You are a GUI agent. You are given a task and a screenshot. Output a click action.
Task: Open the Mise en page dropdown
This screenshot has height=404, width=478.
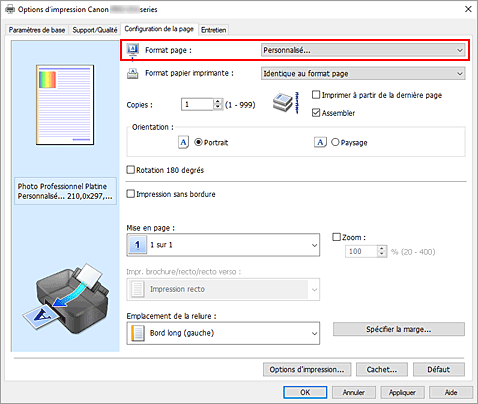click(x=223, y=245)
